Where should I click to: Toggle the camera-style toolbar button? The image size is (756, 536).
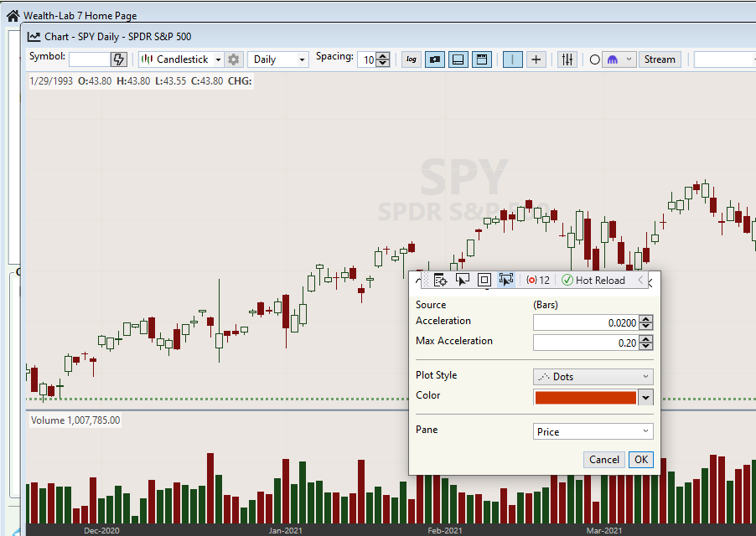click(435, 59)
